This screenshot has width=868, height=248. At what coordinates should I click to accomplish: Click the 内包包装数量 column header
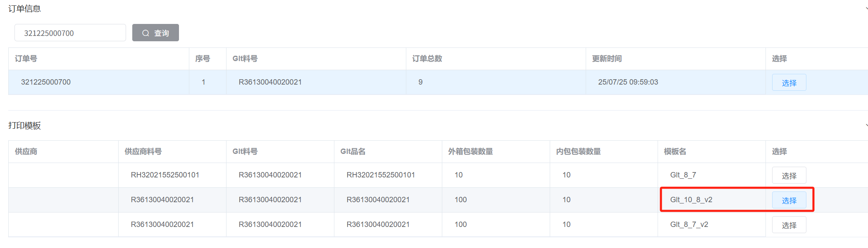(578, 151)
